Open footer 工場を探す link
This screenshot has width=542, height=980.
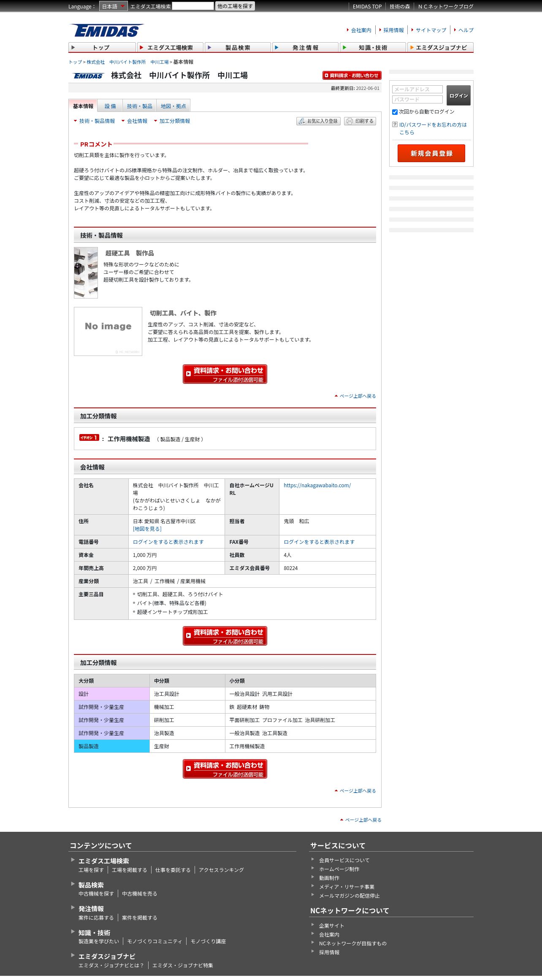click(x=91, y=870)
